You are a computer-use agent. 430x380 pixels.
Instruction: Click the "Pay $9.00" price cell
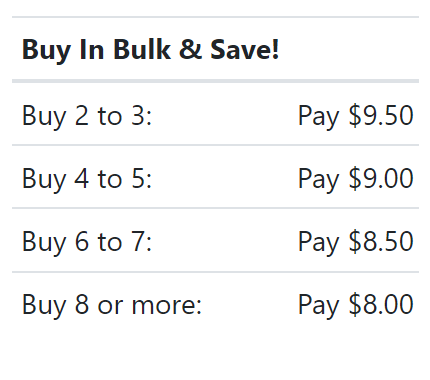356,179
